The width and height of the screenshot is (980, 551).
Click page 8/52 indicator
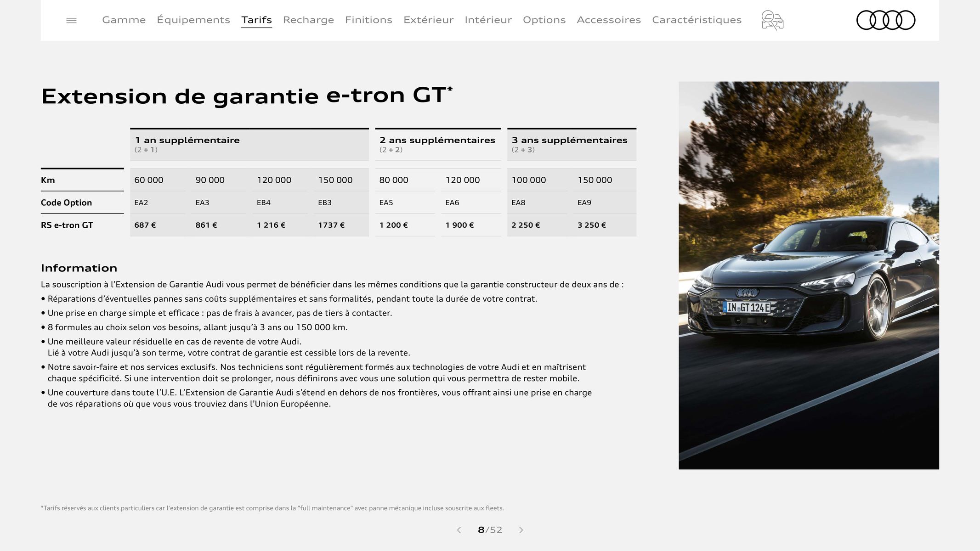(489, 530)
